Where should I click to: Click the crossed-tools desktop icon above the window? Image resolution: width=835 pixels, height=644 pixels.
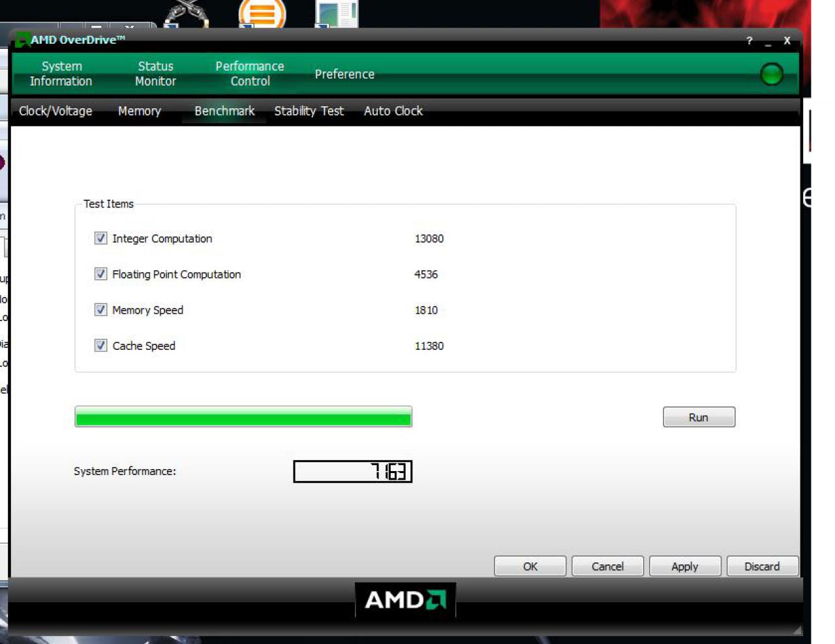(x=187, y=13)
